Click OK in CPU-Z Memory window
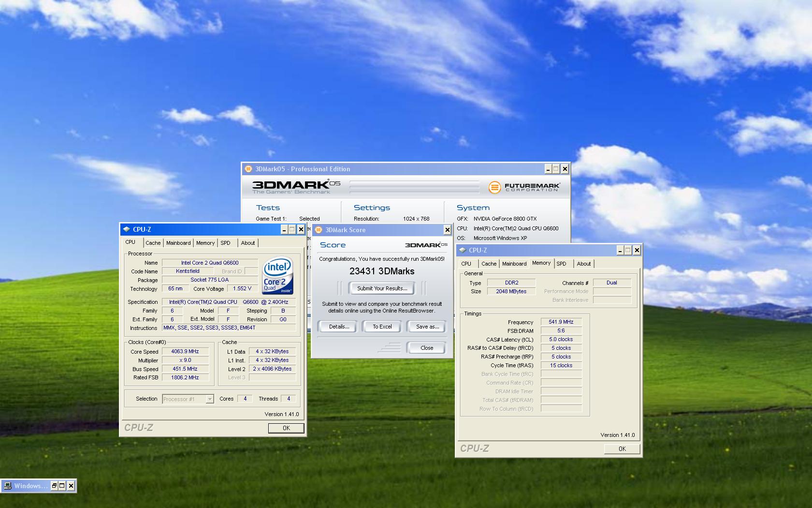The image size is (812, 508). pyautogui.click(x=622, y=449)
